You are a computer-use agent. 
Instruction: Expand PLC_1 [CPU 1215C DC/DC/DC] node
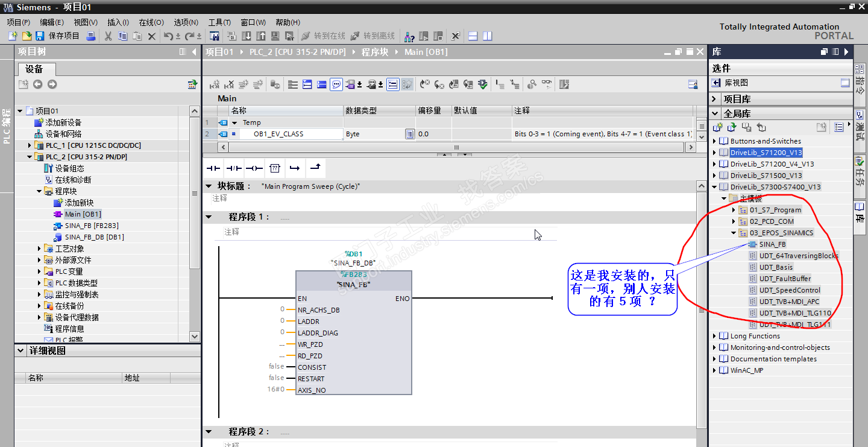(30, 145)
